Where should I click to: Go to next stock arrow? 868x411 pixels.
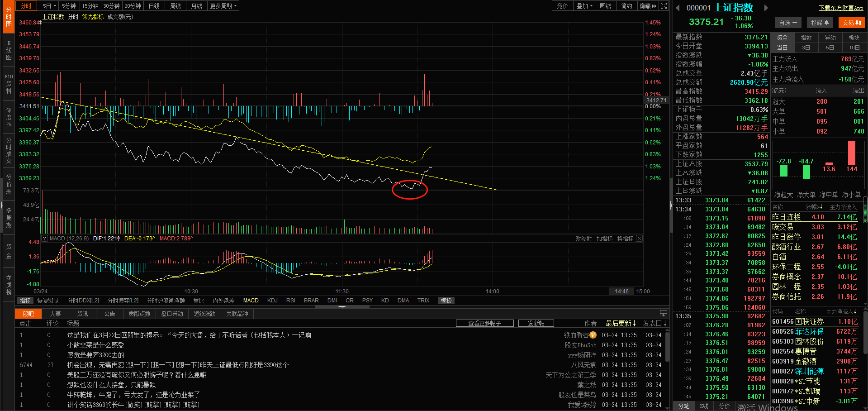766,8
